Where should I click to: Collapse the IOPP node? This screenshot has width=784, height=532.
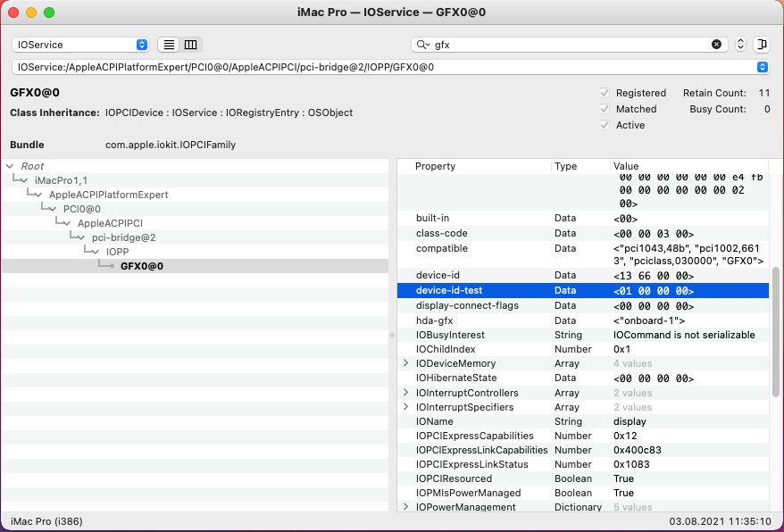(x=96, y=252)
